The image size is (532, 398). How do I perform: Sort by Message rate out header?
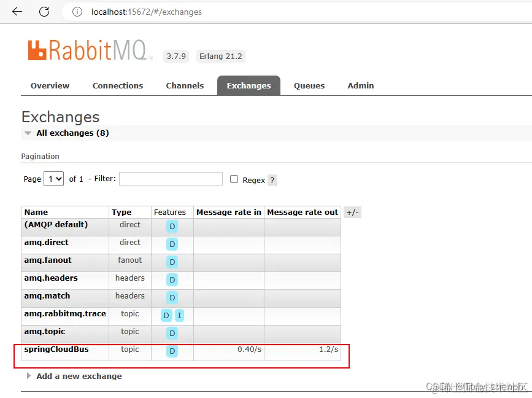pos(303,213)
